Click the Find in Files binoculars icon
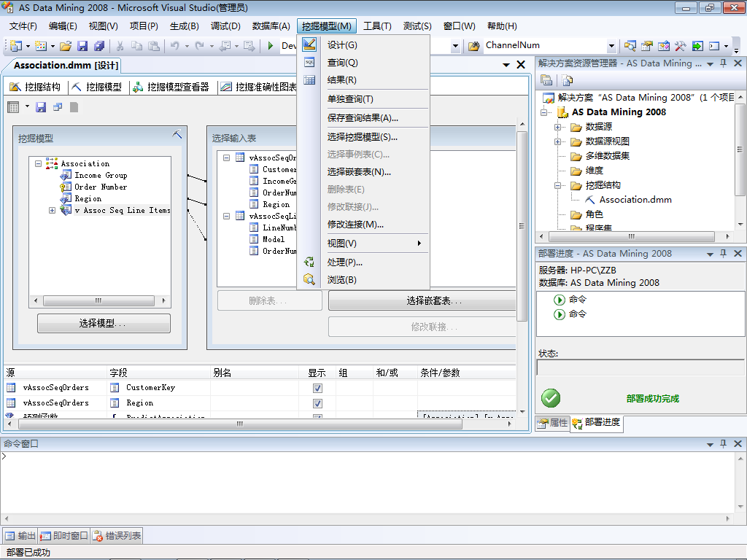 (x=473, y=46)
